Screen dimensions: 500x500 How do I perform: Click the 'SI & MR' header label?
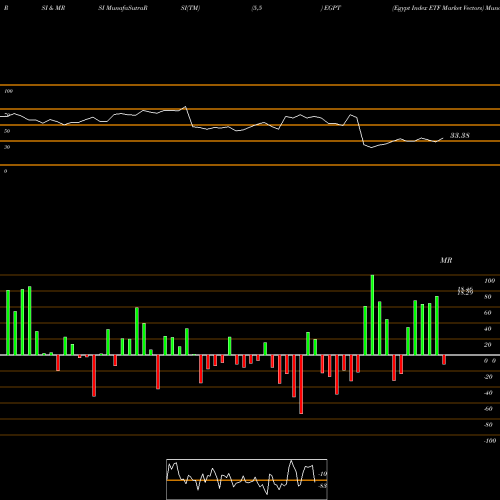[x=53, y=8]
